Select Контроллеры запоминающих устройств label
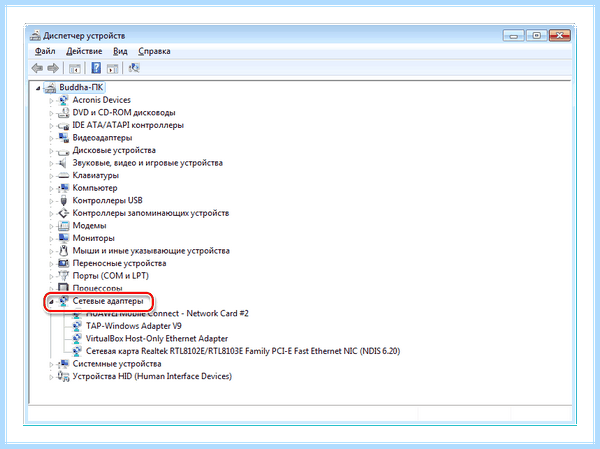This screenshot has height=449, width=600. (151, 213)
